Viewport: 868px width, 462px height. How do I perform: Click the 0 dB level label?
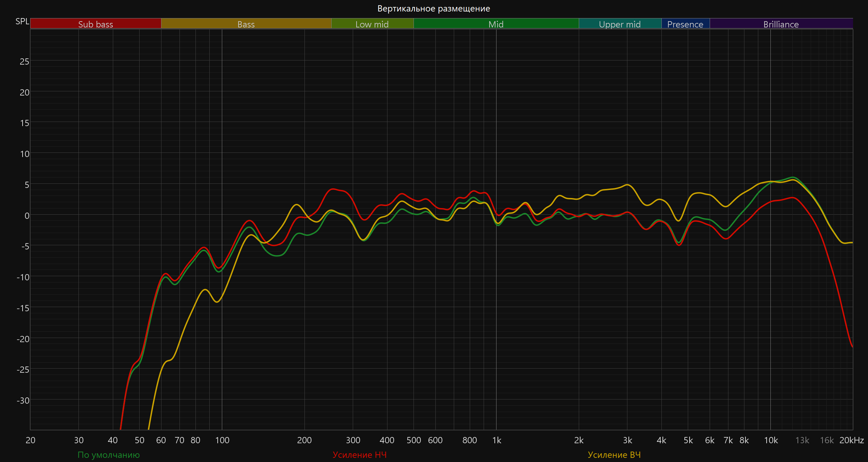pos(27,216)
